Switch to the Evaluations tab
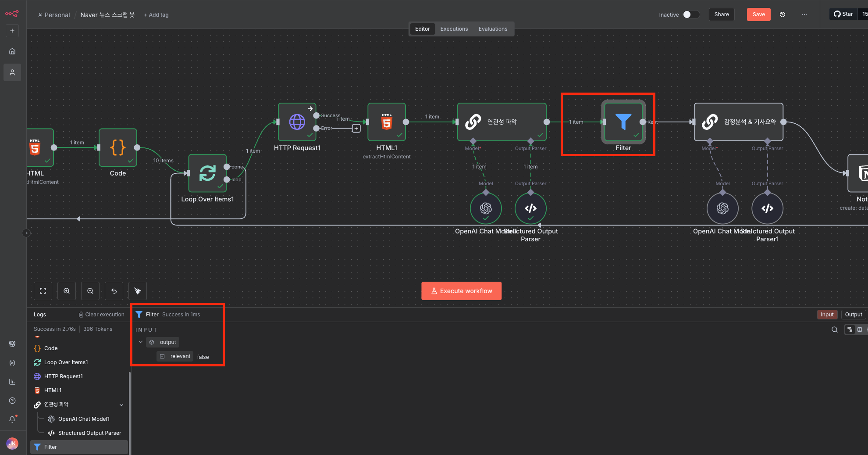This screenshot has width=868, height=455. click(x=493, y=29)
